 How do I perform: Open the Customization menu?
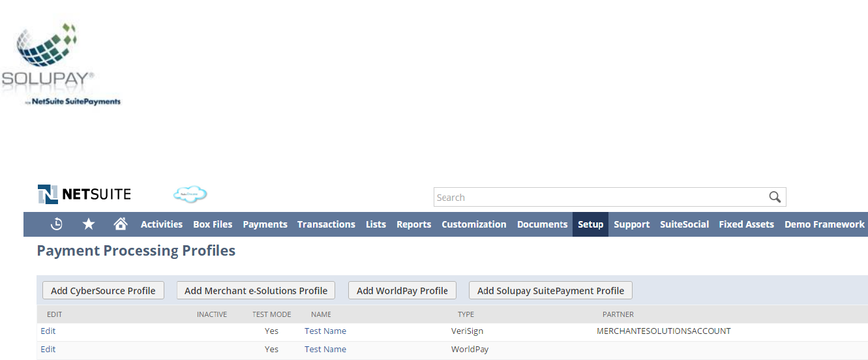[474, 224]
